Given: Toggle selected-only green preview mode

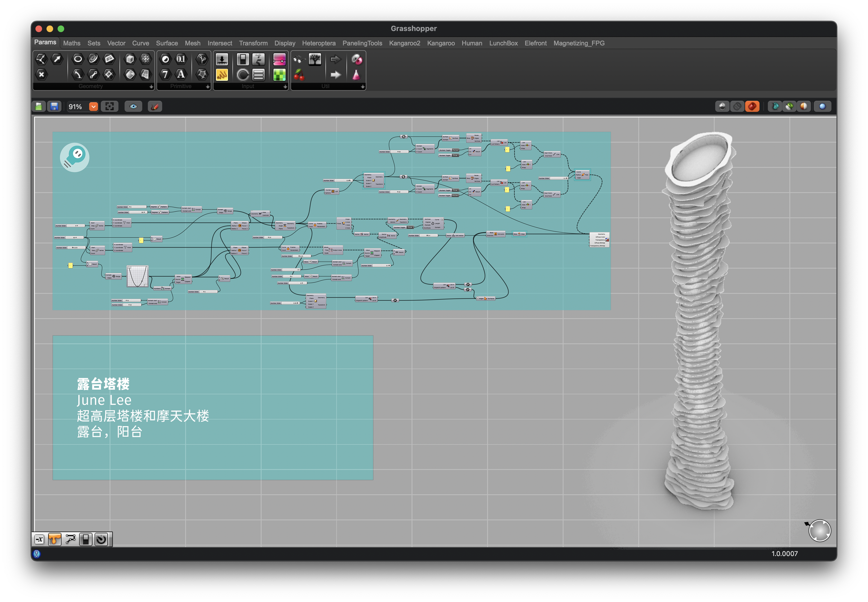Looking at the screenshot, I should coord(790,107).
